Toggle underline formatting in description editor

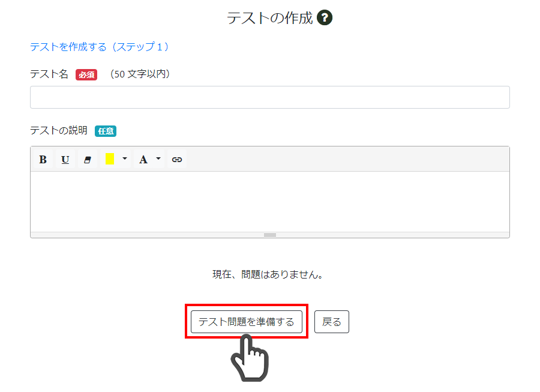pos(65,160)
